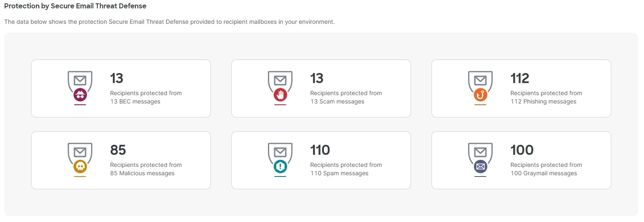Open the '112 Phishing messages' text

pyautogui.click(x=543, y=101)
